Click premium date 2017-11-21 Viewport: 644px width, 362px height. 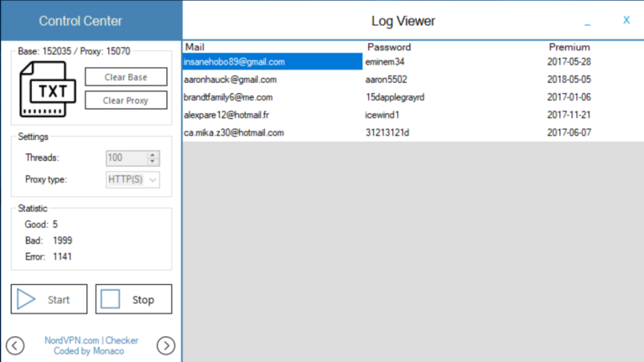tap(569, 115)
